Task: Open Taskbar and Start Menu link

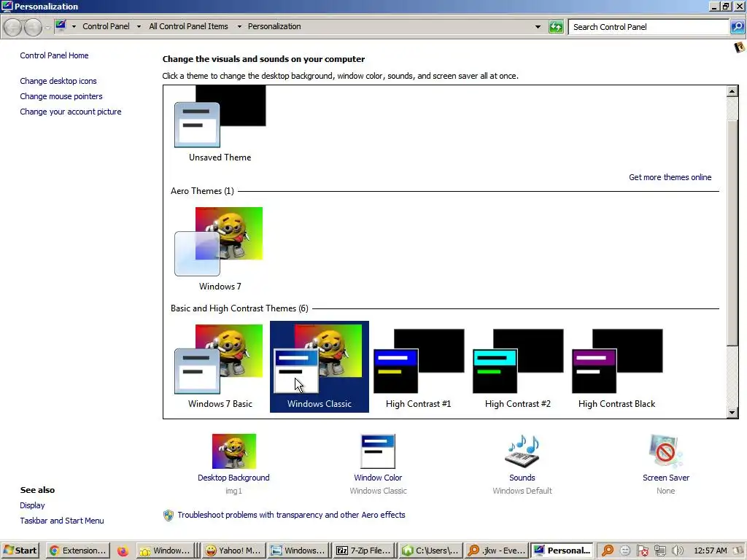Action: coord(62,521)
